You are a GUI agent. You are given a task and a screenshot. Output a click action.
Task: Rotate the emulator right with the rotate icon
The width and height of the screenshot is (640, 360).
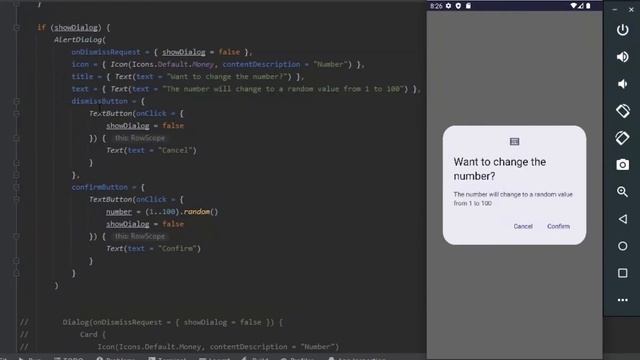(x=622, y=138)
